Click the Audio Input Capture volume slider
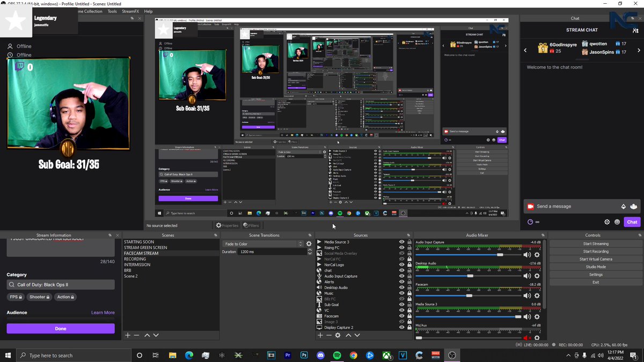 coord(469,255)
